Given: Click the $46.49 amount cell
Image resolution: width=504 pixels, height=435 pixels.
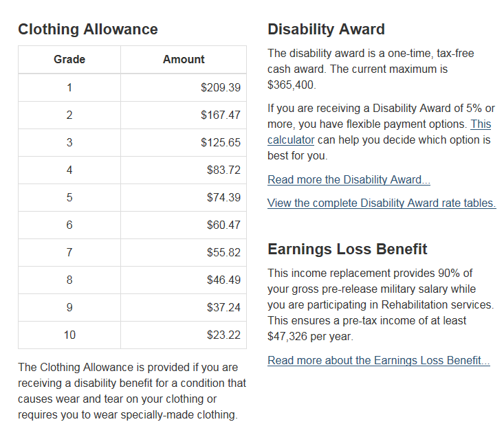Looking at the screenshot, I should 184,280.
